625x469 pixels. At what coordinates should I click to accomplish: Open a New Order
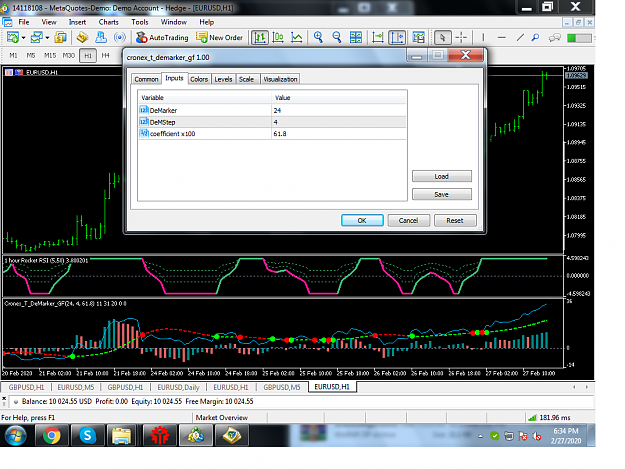[219, 37]
